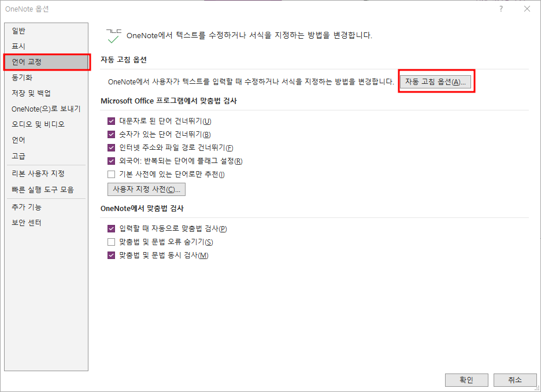Screen dimensions: 541x392
Task: Select the 표시 category
Action: (x=46, y=46)
